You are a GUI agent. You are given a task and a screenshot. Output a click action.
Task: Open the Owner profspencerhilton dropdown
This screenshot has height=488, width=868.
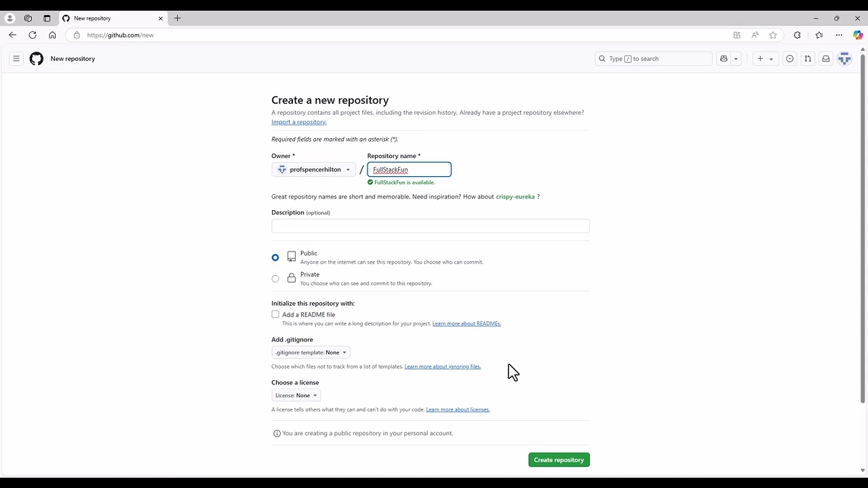(313, 169)
